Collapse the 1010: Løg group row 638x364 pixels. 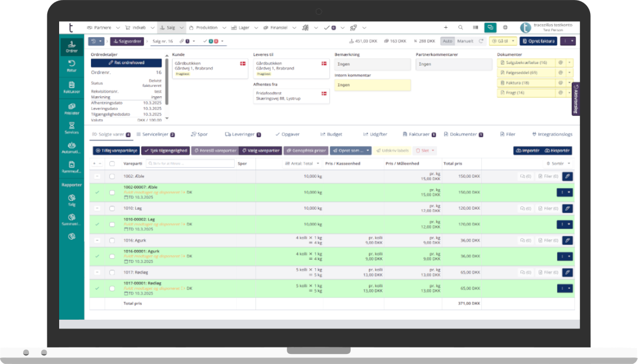tap(97, 208)
